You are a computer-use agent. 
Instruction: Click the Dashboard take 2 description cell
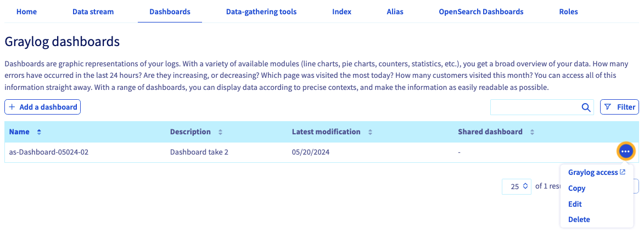point(199,152)
